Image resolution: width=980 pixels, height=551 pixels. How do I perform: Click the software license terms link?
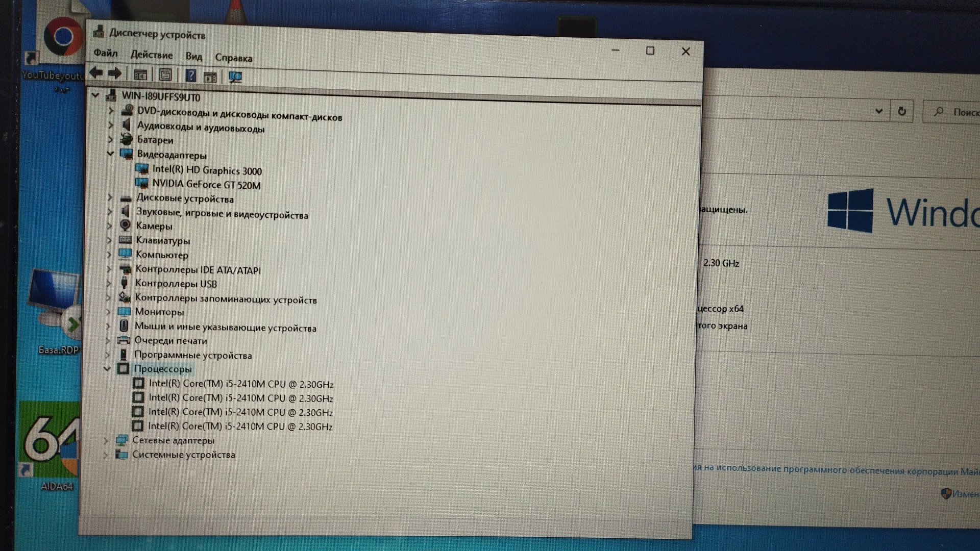837,469
